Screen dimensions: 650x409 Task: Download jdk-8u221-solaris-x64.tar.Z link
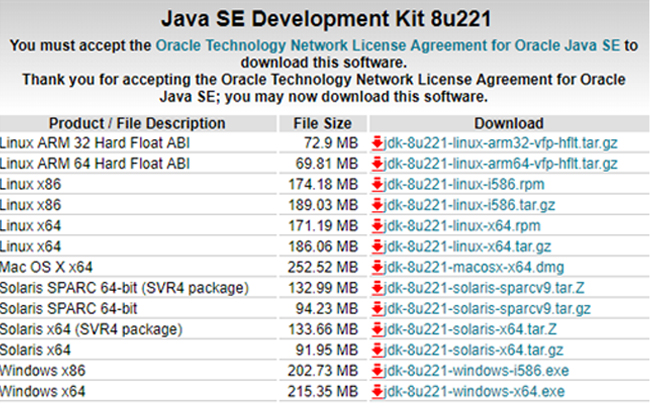click(471, 329)
